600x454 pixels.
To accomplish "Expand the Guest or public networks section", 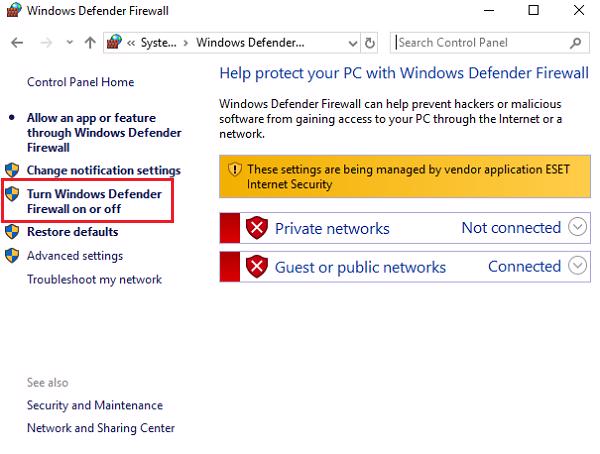I will pos(577,266).
